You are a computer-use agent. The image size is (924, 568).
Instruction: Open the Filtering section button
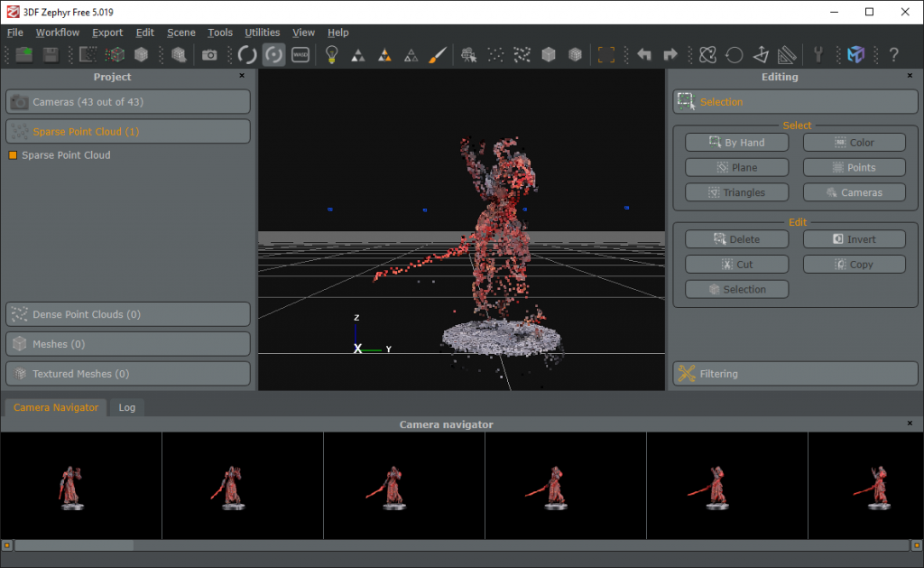tap(794, 373)
